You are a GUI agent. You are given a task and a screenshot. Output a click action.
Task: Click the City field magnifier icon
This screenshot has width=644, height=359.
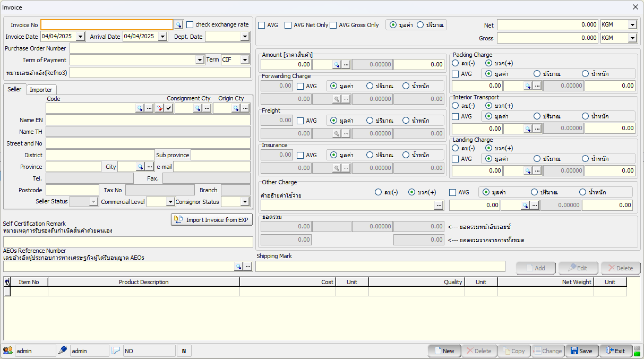point(140,167)
